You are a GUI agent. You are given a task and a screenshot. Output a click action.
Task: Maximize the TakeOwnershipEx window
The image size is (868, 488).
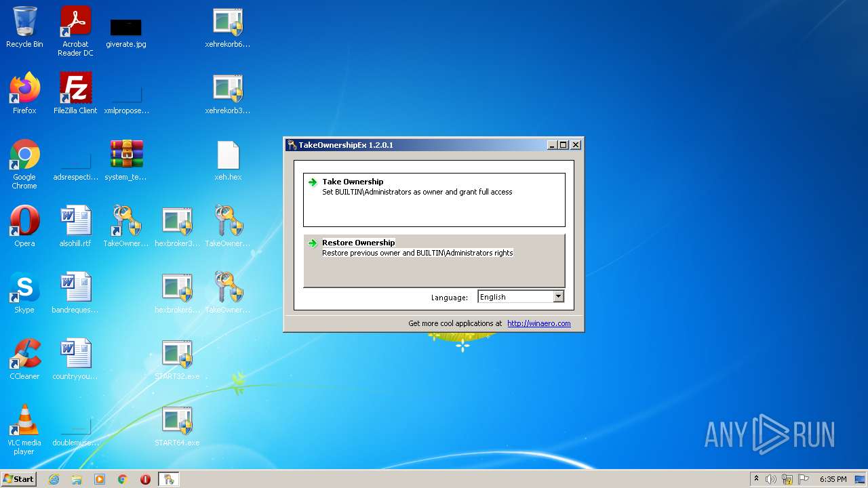click(x=563, y=145)
